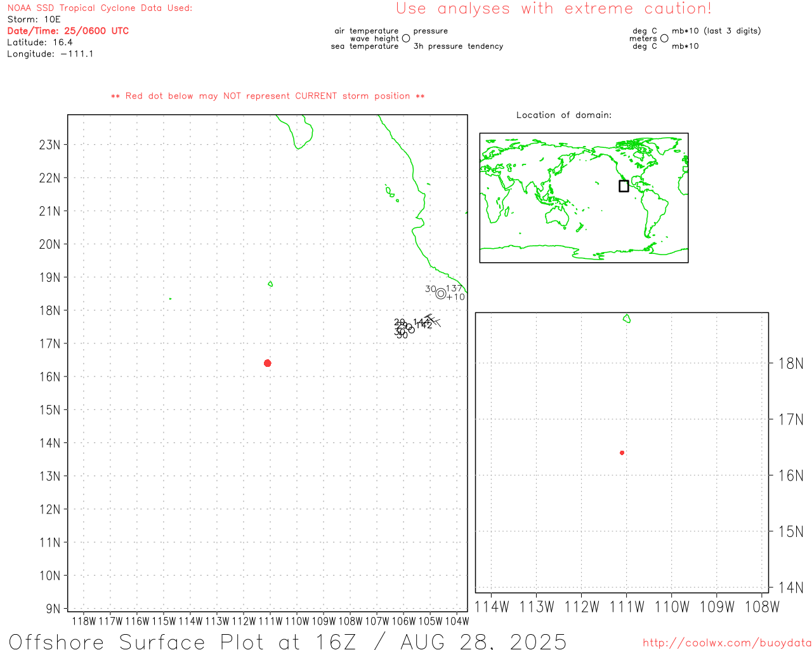Click the red storm position dot on main map
Screen dimensions: 812x650
coord(267,363)
